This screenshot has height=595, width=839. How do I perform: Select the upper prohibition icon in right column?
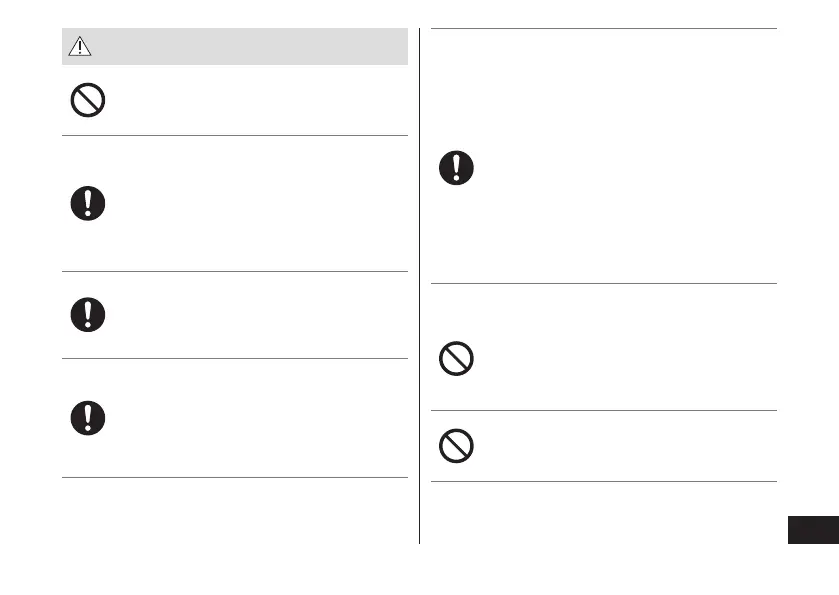(457, 359)
